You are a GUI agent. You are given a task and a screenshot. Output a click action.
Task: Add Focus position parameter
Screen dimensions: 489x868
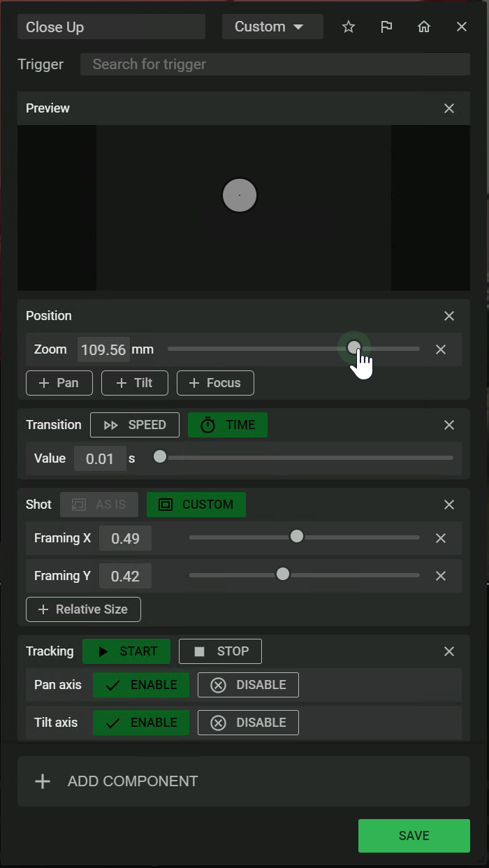[215, 383]
